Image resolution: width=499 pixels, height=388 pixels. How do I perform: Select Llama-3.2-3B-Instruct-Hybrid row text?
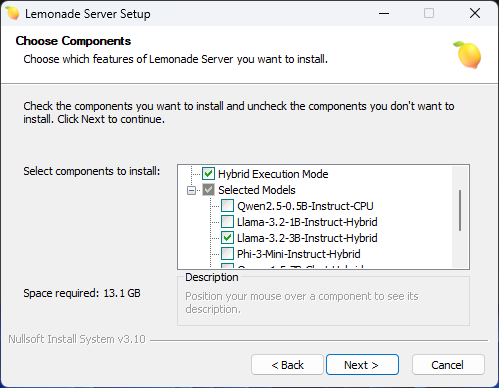307,238
